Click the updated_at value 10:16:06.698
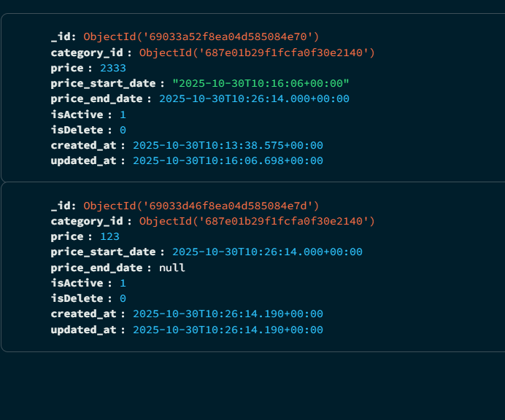This screenshot has width=505, height=420. point(228,161)
